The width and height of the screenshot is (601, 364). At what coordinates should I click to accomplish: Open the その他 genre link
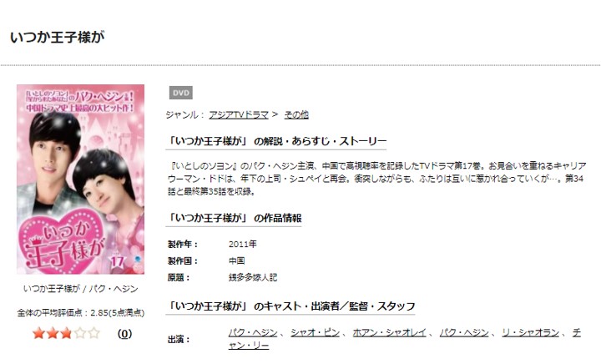point(296,114)
